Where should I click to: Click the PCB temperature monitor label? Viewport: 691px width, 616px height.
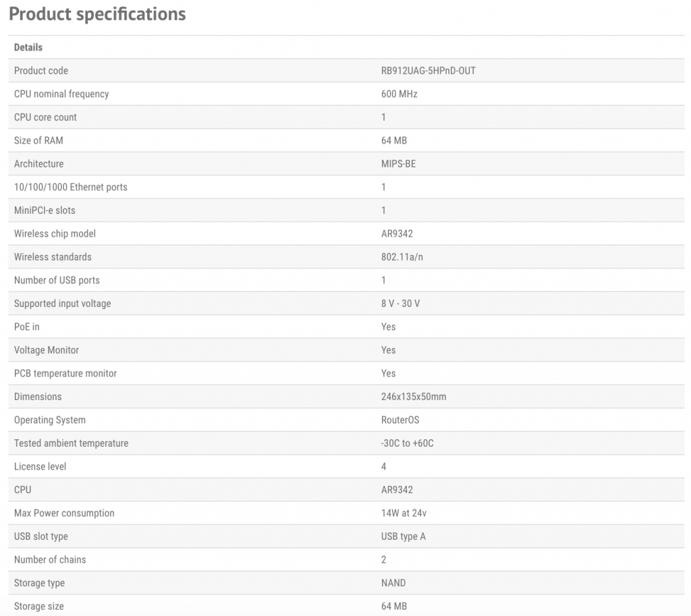coord(65,373)
